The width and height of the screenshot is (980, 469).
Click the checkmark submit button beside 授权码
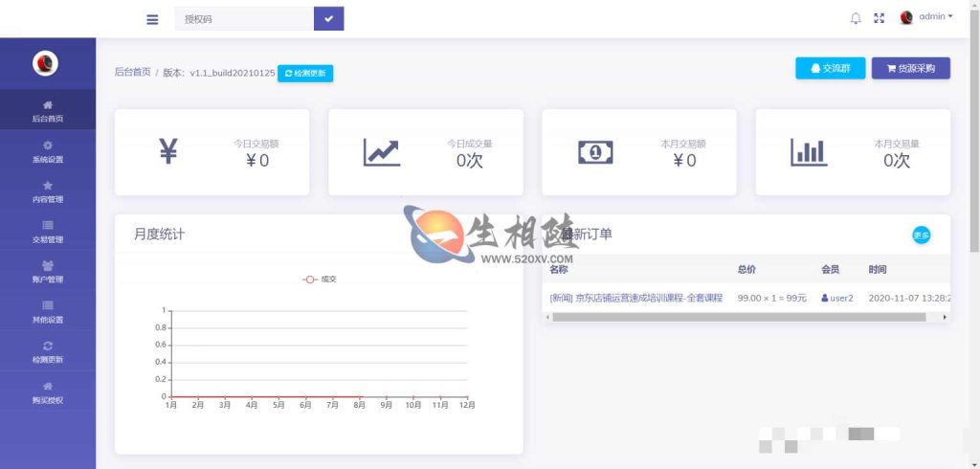coord(329,19)
